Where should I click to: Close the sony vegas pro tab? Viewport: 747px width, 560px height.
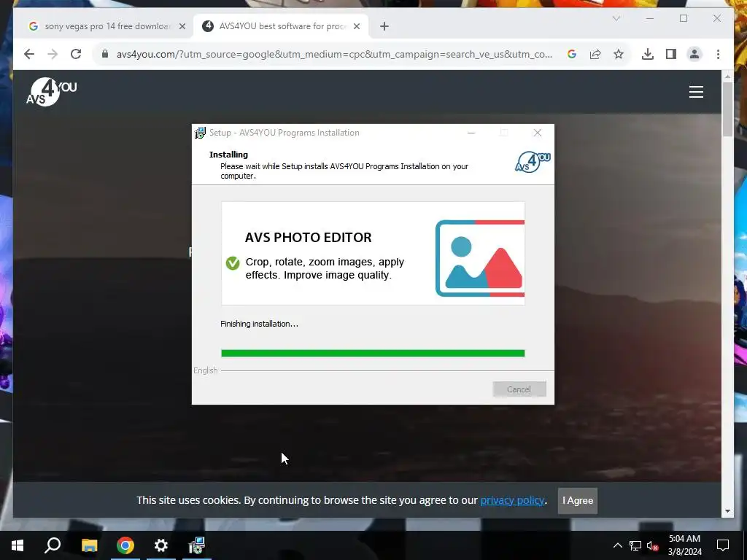[182, 26]
